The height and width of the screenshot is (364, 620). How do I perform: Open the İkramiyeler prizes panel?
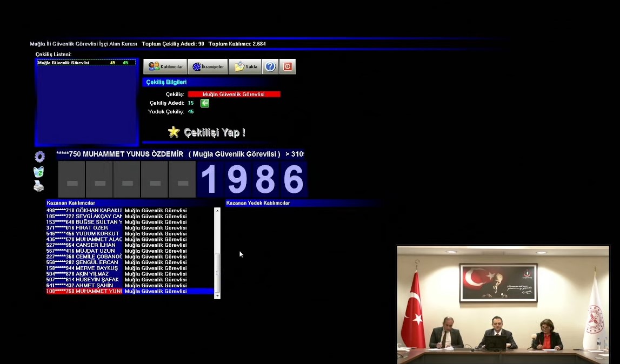[x=208, y=66]
